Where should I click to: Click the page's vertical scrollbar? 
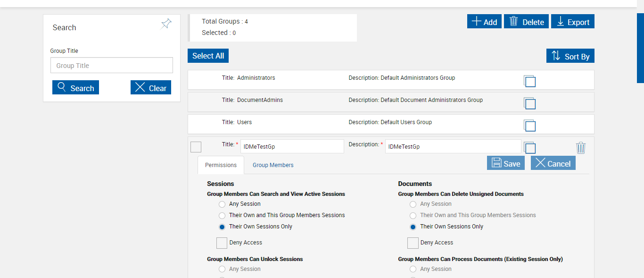640,47
